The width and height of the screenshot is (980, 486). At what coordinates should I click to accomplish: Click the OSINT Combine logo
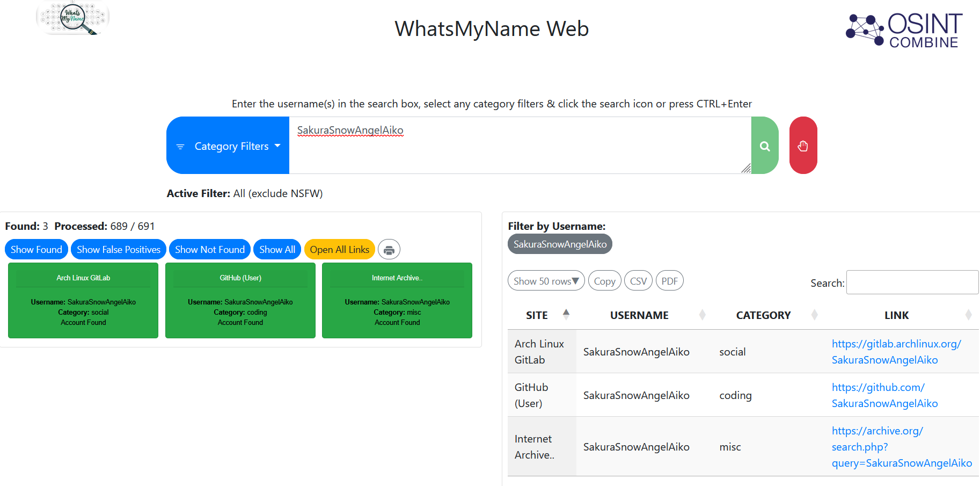tap(904, 31)
